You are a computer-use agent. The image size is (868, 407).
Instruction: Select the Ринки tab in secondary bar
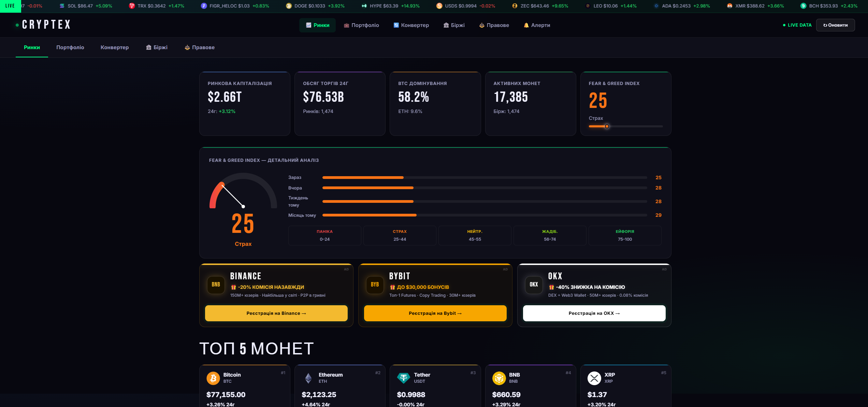point(32,47)
